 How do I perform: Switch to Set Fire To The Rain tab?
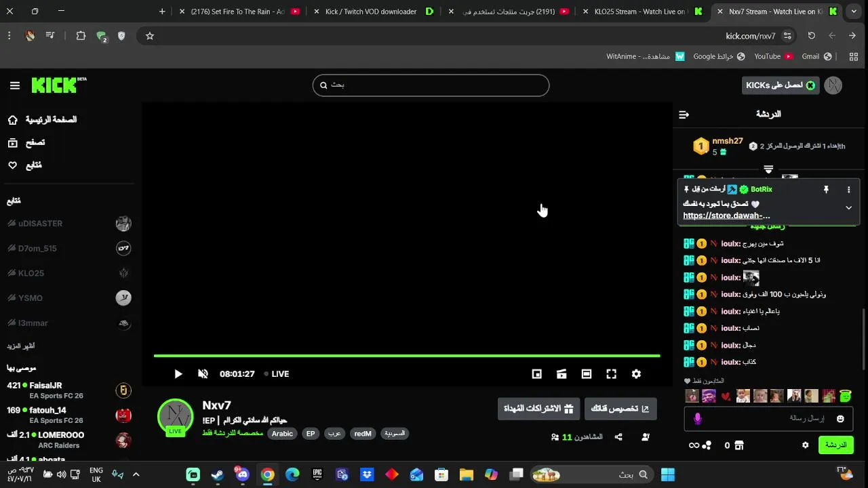pos(239,12)
